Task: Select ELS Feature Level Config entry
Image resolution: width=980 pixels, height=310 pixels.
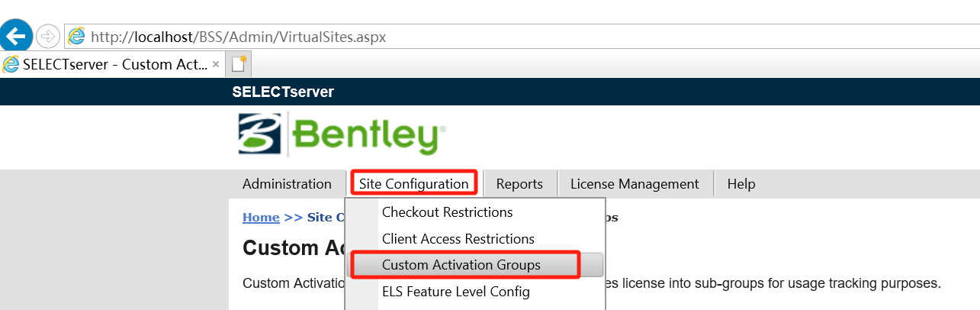Action: [x=455, y=291]
